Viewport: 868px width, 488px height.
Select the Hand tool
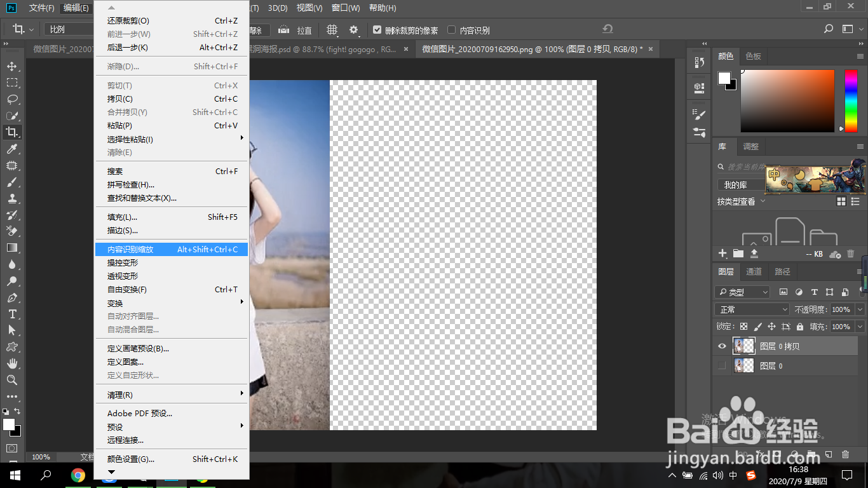[x=12, y=363]
